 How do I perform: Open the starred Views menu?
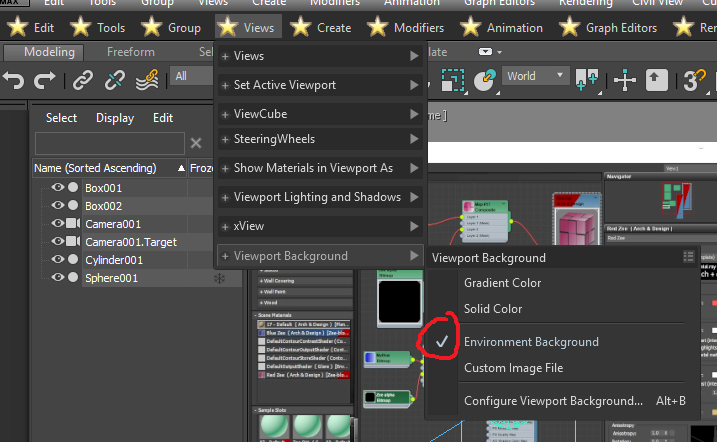248,27
